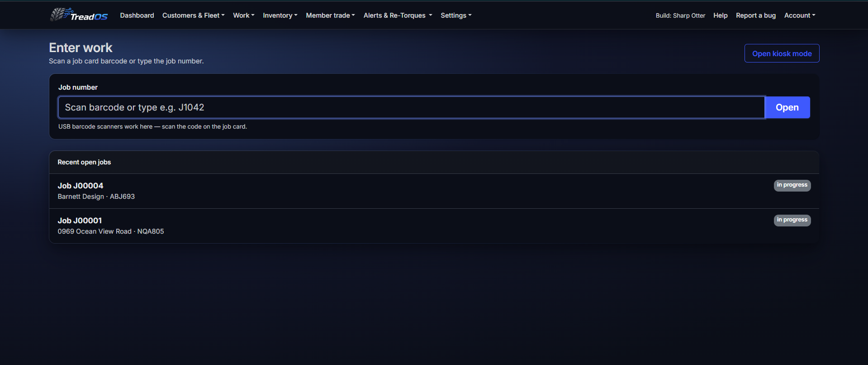Open the Settings dropdown
Image resolution: width=868 pixels, height=365 pixels.
456,15
